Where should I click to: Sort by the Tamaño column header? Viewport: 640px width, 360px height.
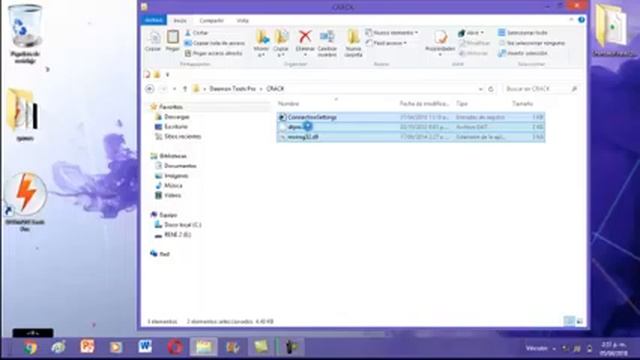click(x=522, y=104)
